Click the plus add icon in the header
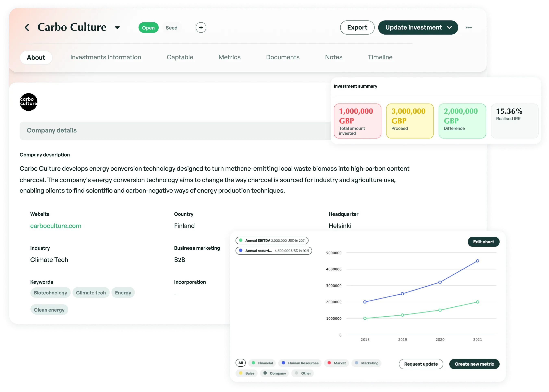Image resolution: width=549 pixels, height=392 pixels. point(201,27)
